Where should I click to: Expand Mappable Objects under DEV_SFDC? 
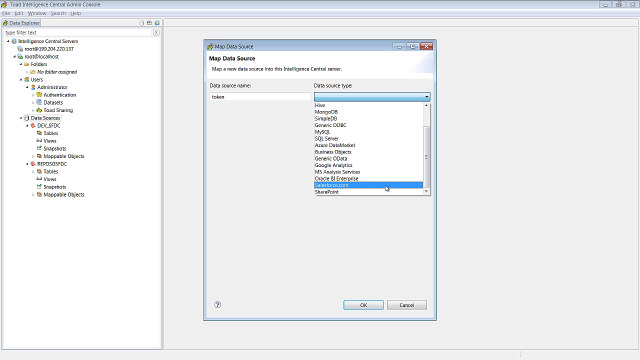point(33,156)
